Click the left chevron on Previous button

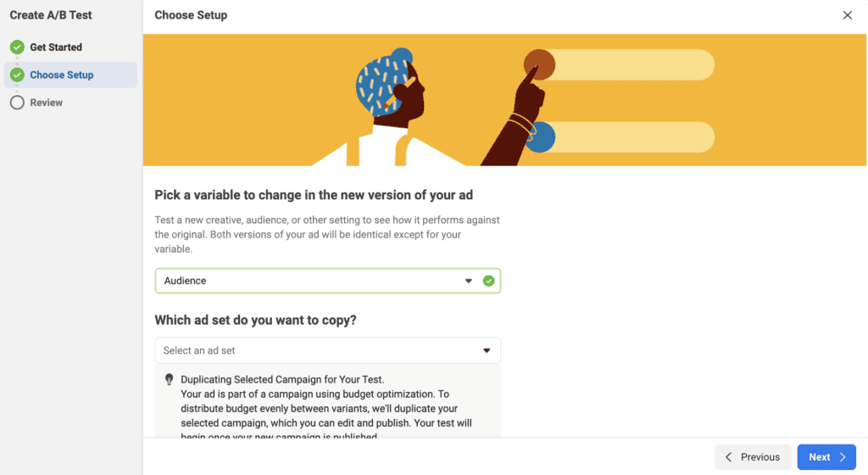(728, 456)
